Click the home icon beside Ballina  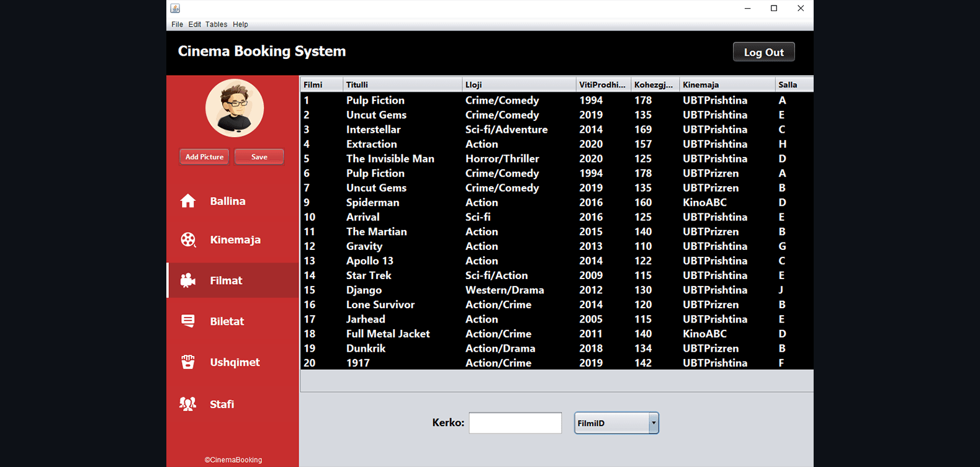tap(188, 201)
